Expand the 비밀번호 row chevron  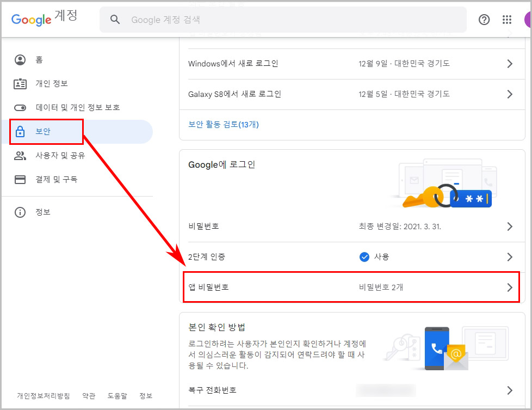click(x=510, y=227)
